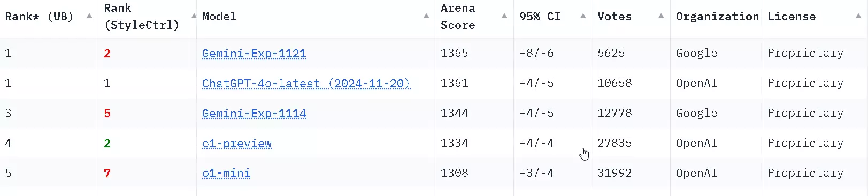Image resolution: width=868 pixels, height=196 pixels.
Task: Open o1-preview model link
Action: point(237,144)
